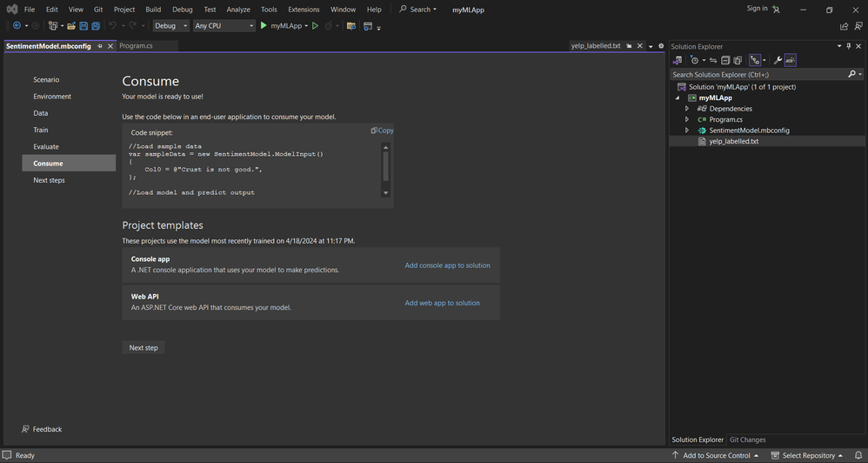Click the browser window toolbar icon
The width and height of the screenshot is (868, 463).
[x=368, y=25]
